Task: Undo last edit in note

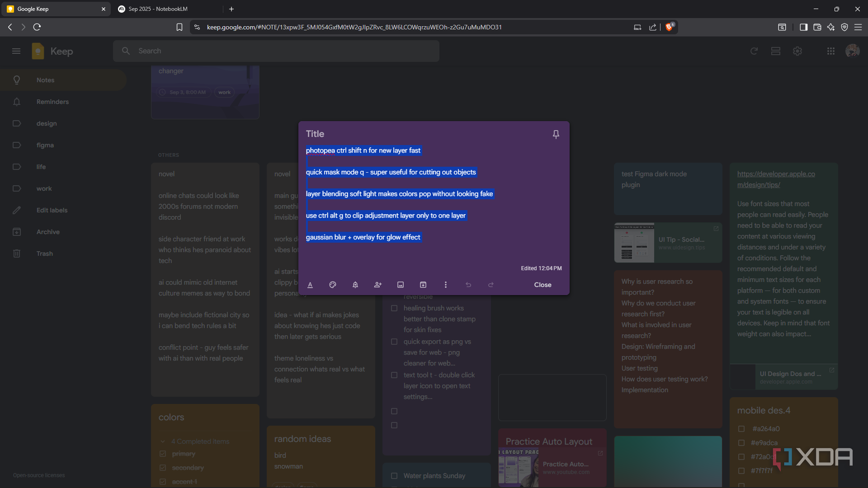Action: 468,285
